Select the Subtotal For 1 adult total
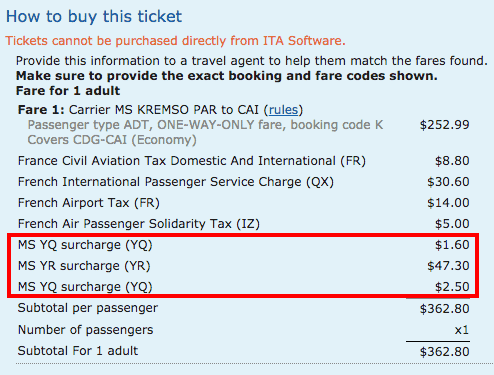 pos(444,352)
